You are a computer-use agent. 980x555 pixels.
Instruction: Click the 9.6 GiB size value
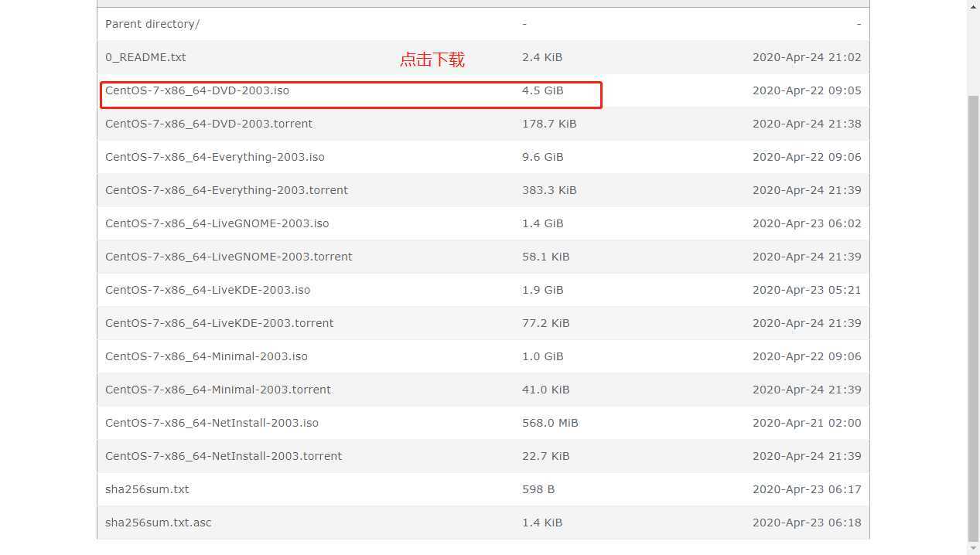pyautogui.click(x=543, y=157)
